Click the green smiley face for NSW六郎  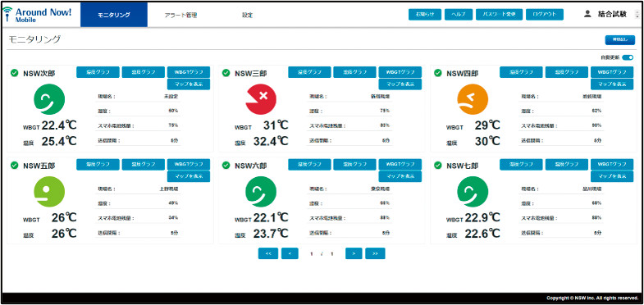[x=261, y=191]
